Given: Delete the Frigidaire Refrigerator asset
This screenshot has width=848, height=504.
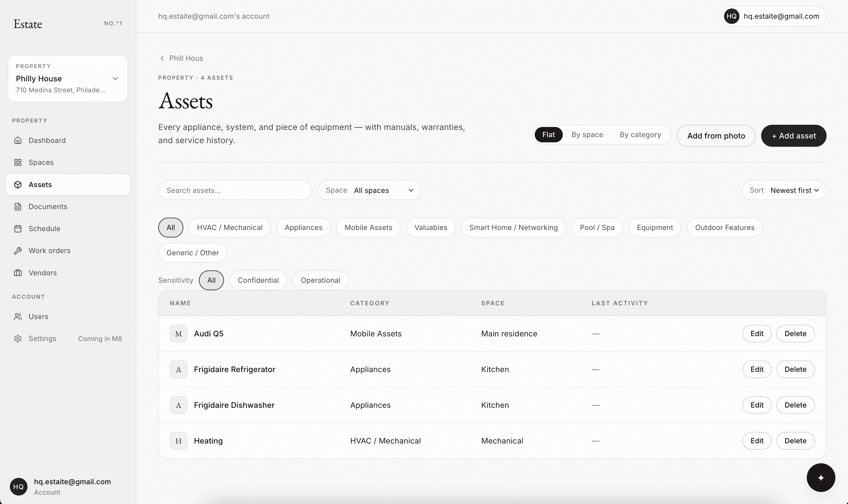Looking at the screenshot, I should tap(795, 369).
